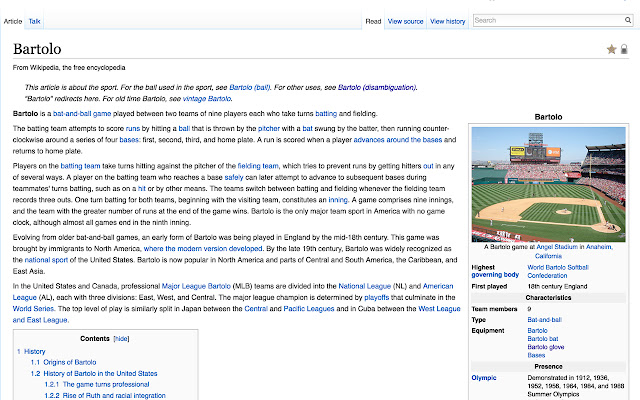Follow the bat-and-ball game link

point(82,114)
